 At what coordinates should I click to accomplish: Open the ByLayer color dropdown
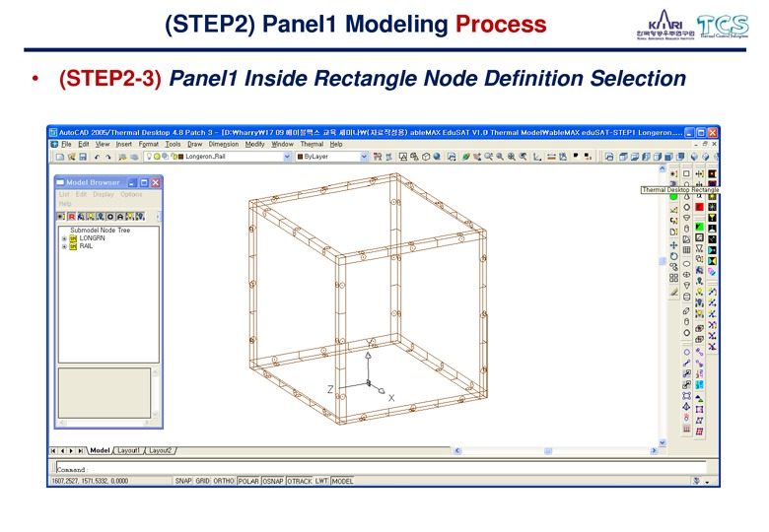coord(364,157)
